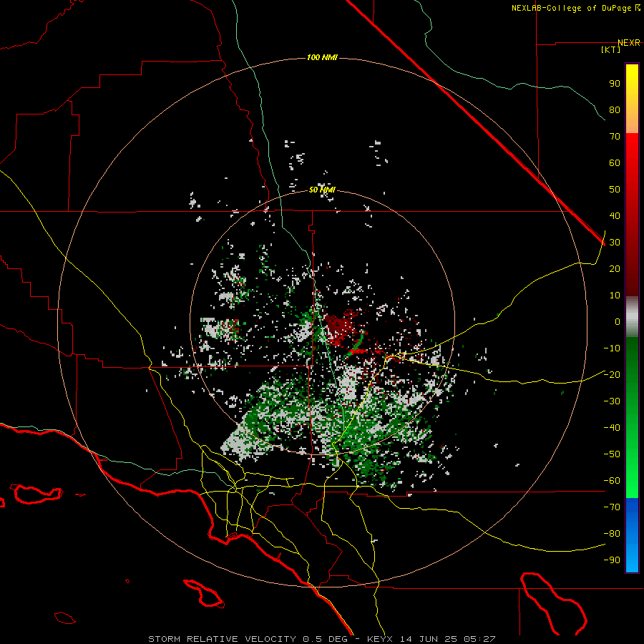Image resolution: width=644 pixels, height=644 pixels.
Task: Click the gray zero-velocity segment of color bar
Action: [632, 317]
